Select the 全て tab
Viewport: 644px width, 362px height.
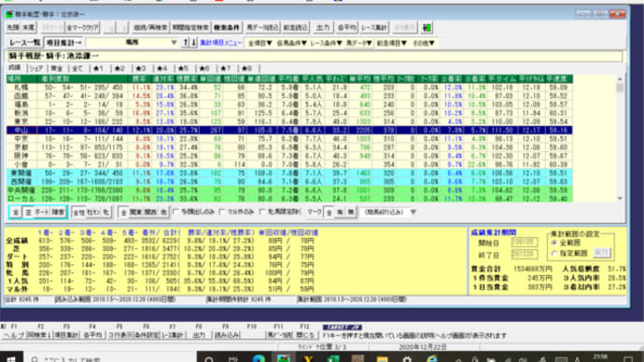click(x=77, y=68)
